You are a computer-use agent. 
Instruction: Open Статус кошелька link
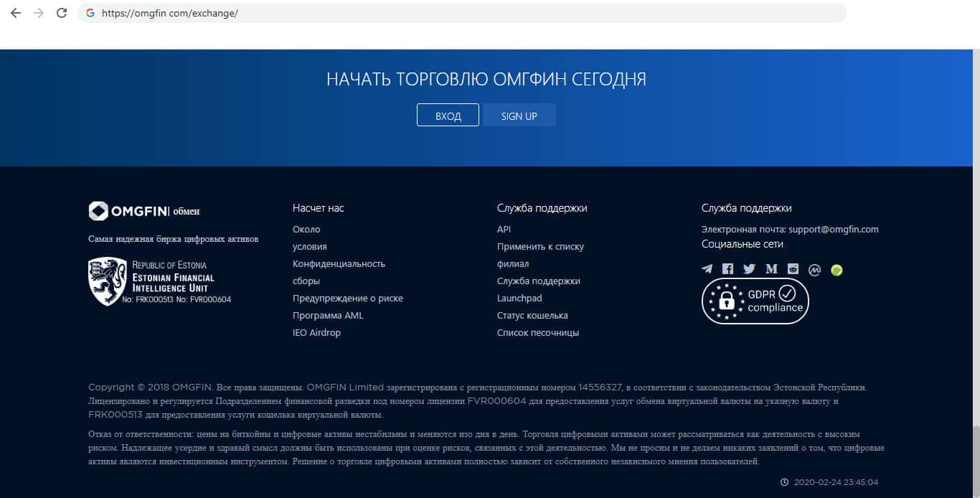pos(532,316)
